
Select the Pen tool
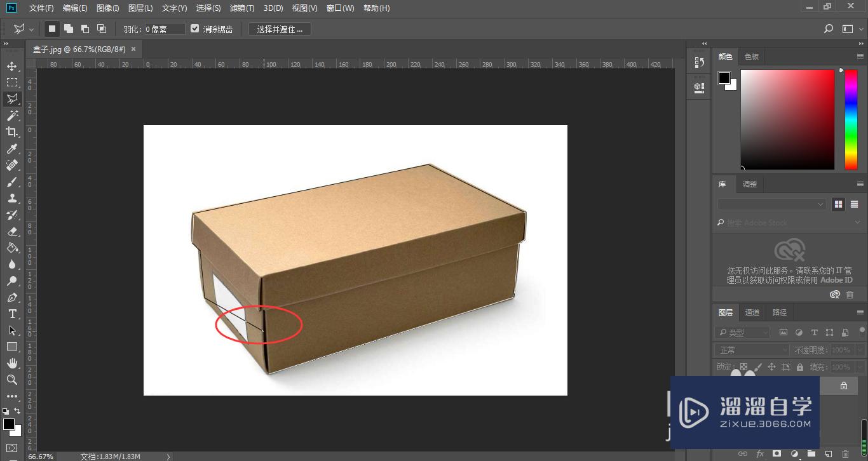pyautogui.click(x=12, y=297)
